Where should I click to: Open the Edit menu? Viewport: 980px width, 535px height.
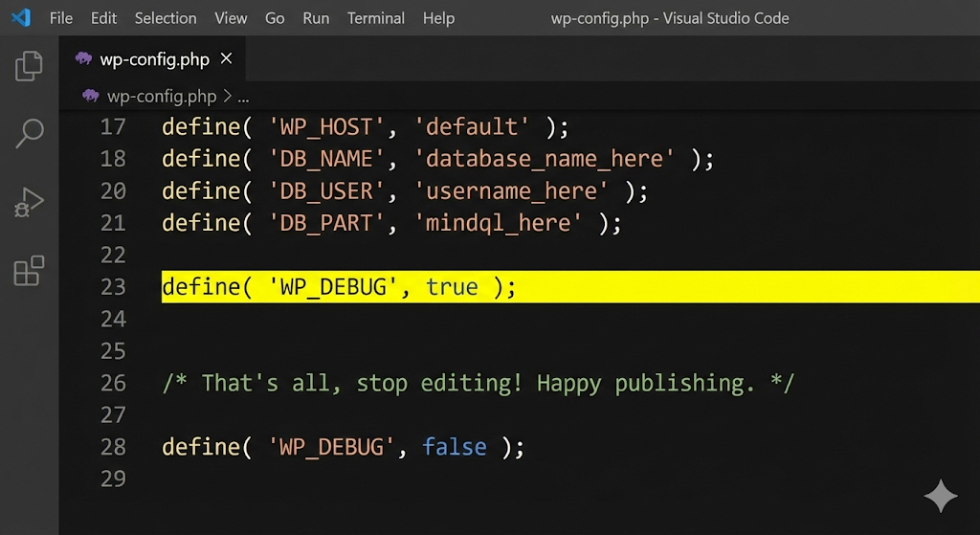[103, 18]
